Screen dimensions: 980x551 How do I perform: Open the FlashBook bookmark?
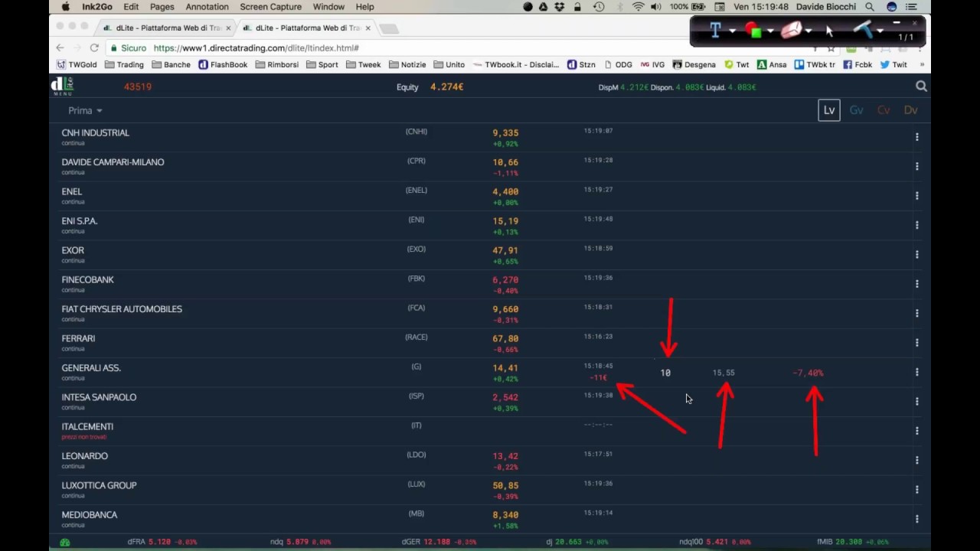point(223,65)
